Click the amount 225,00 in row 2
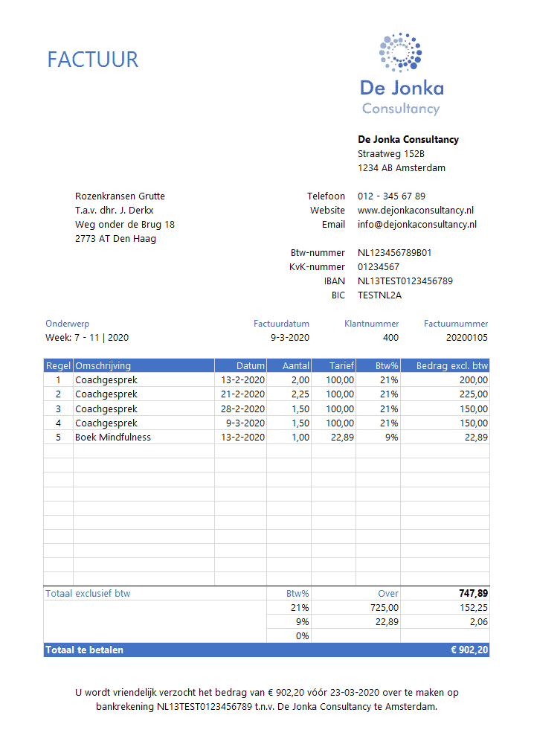This screenshot has width=534, height=756. pyautogui.click(x=473, y=394)
